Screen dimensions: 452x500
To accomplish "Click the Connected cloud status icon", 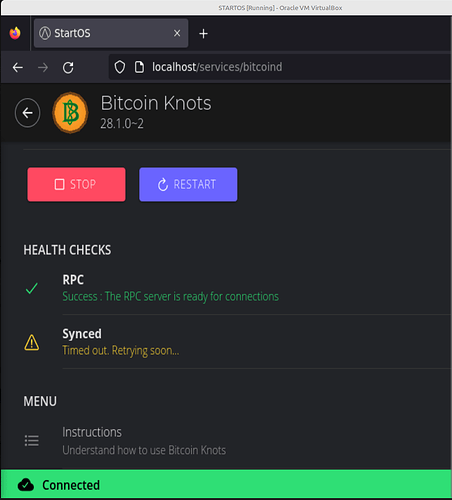I will (26, 485).
